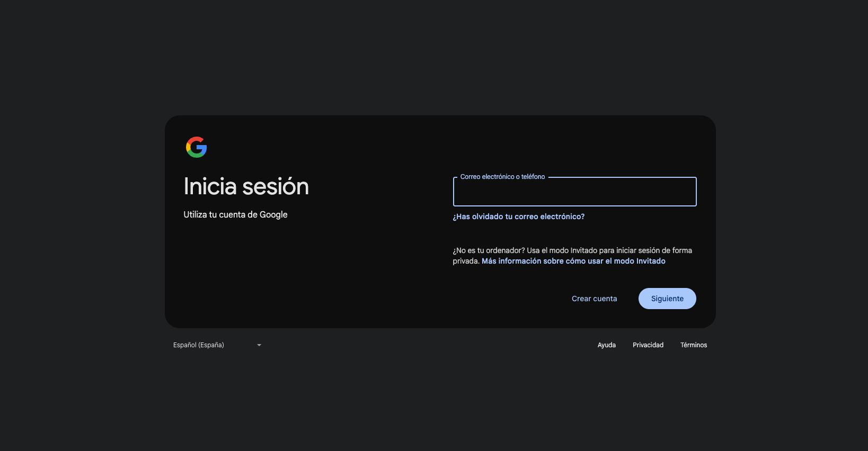Open the "Español (España)" language selector
Screen dimensions: 868x451
(199, 345)
